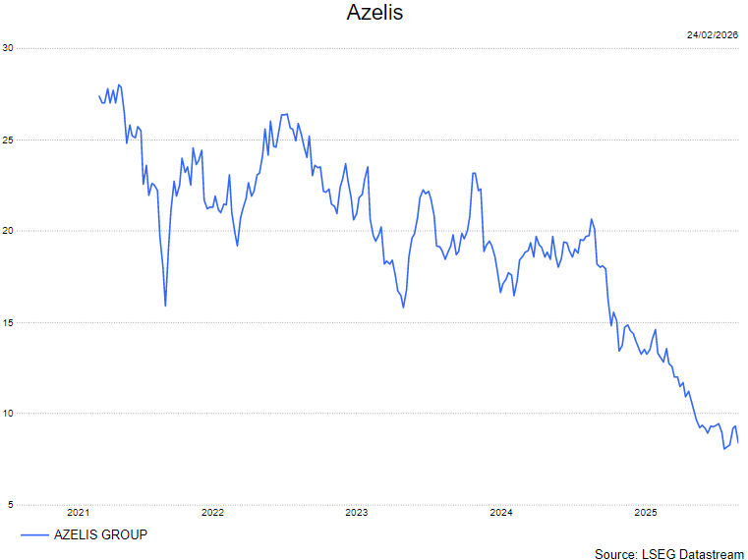Click the 24/02/2026 date label
Screen dimensions: 748x560
click(712, 34)
